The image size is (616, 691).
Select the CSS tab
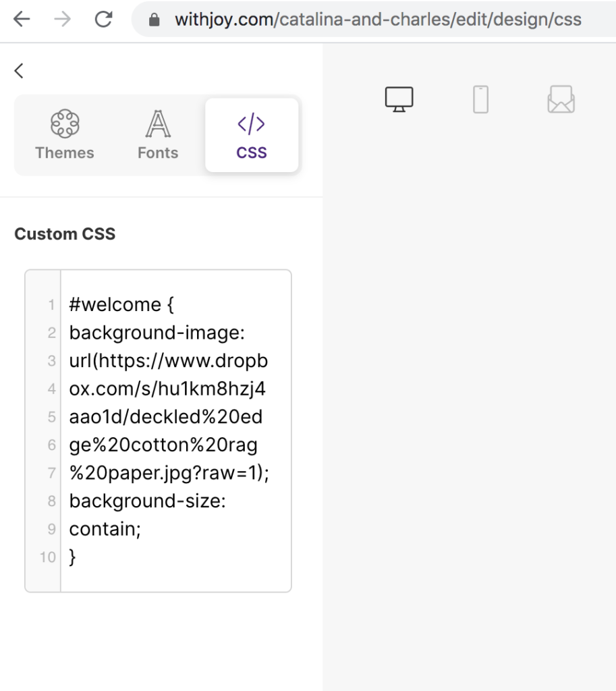252,135
